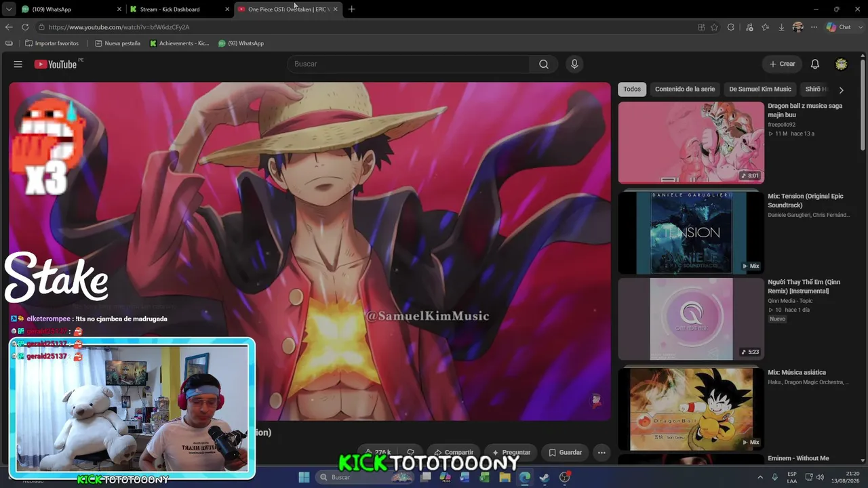The width and height of the screenshot is (868, 488).
Task: Open 'Nueva pestaña' bookmark
Action: (x=118, y=43)
